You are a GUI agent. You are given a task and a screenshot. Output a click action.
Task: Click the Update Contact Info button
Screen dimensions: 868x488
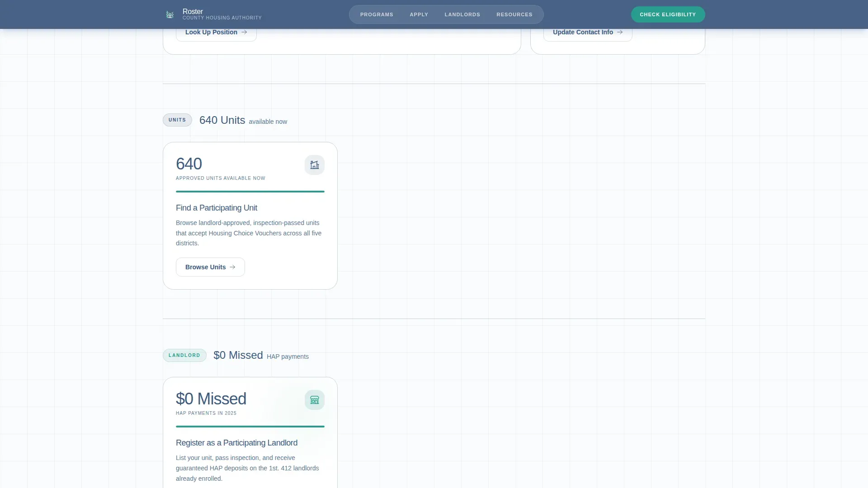pos(588,33)
